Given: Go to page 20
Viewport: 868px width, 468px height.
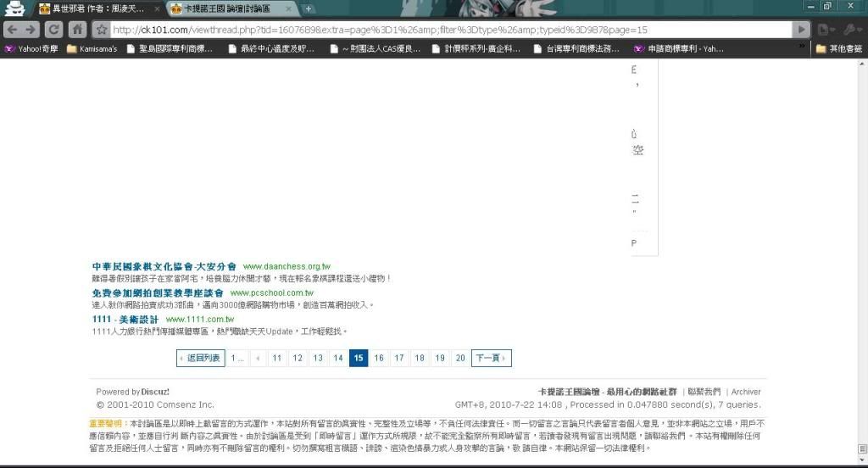Looking at the screenshot, I should [460, 358].
